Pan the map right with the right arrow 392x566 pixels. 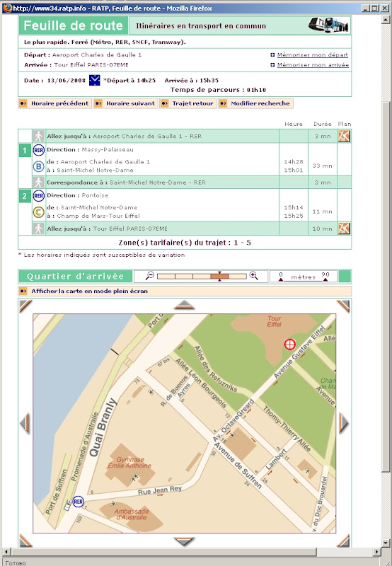(344, 423)
